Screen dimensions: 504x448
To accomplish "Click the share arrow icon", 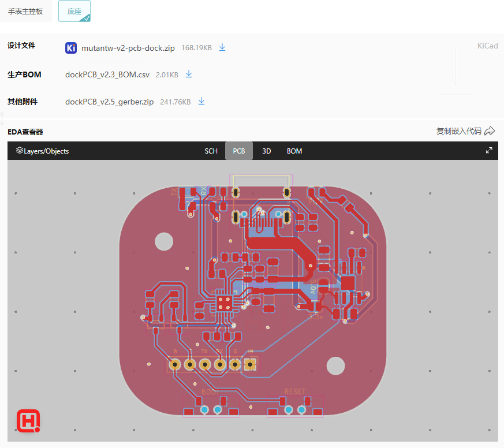I will (x=490, y=131).
